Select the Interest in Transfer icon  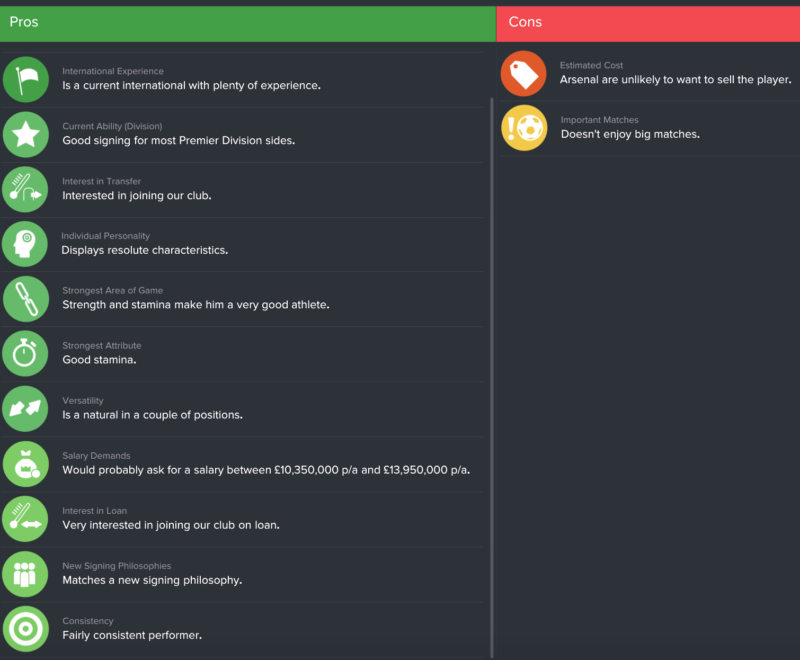pos(25,189)
